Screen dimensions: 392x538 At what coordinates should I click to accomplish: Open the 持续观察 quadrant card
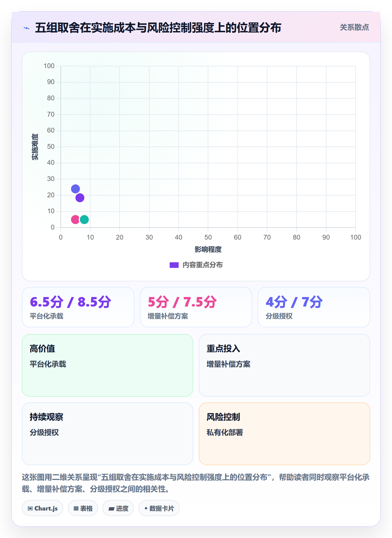pyautogui.click(x=108, y=434)
